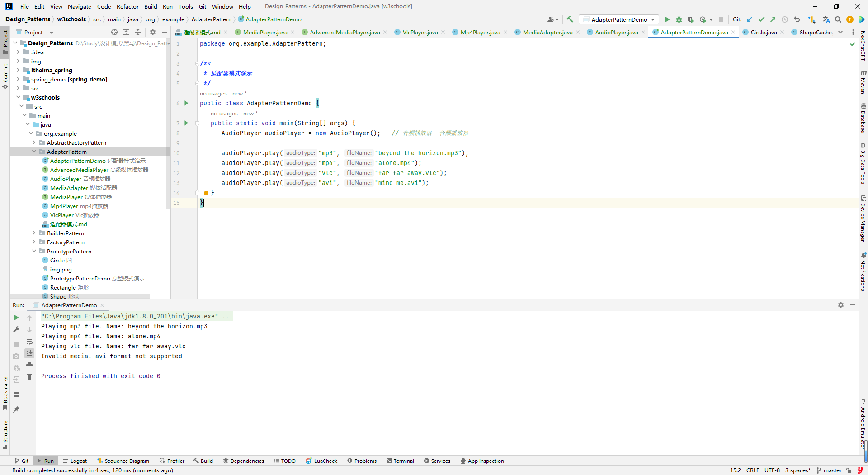This screenshot has width=868, height=475.
Task: Toggle the pin tab option in Run panel
Action: tap(16, 409)
